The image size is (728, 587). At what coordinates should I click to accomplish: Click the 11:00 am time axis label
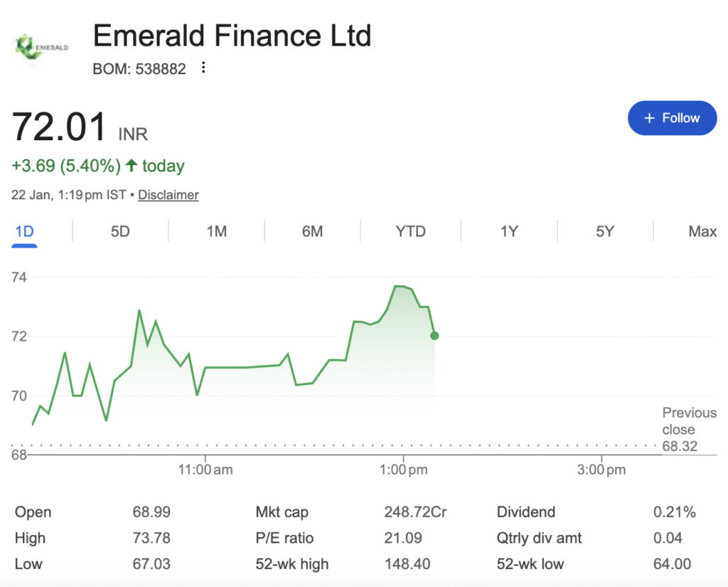click(205, 470)
